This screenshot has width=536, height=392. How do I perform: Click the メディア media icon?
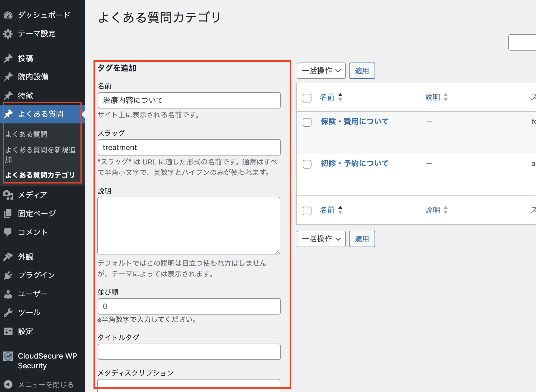click(8, 195)
